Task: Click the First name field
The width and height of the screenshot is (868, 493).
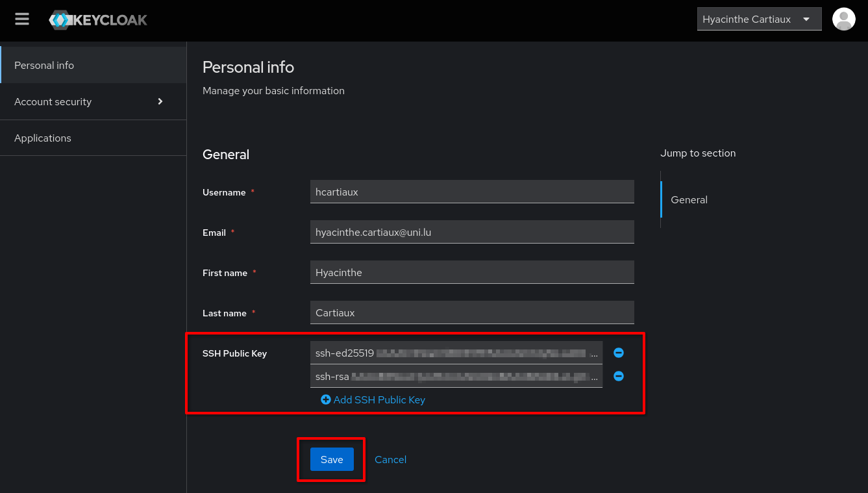Action: coord(472,272)
